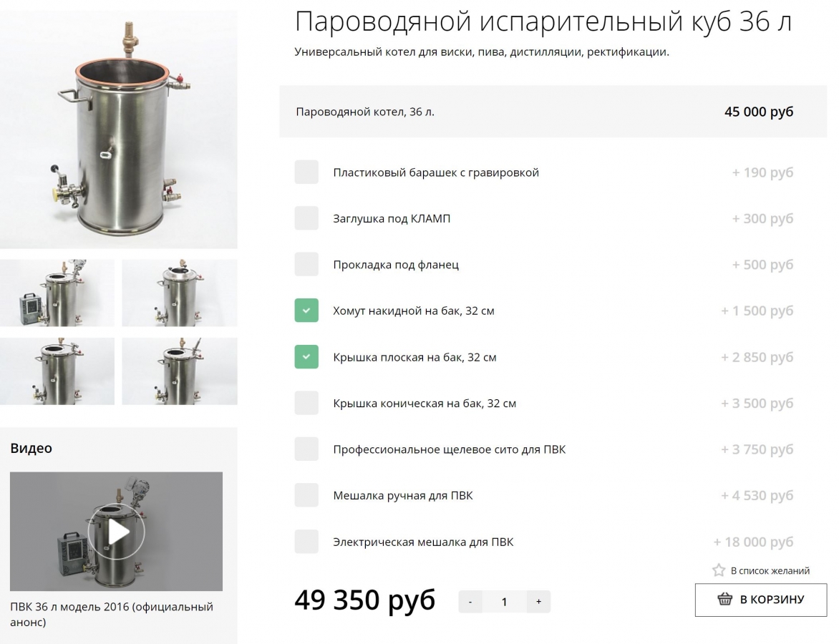Enable the Заглушка под КЛАМП checkbox
839x644 pixels.
(x=306, y=218)
